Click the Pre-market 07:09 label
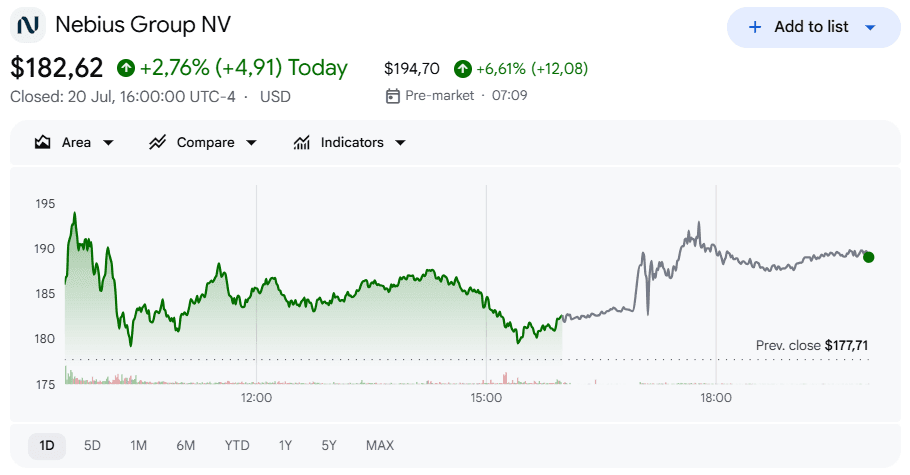Viewport: 910px width, 475px height. tap(466, 95)
